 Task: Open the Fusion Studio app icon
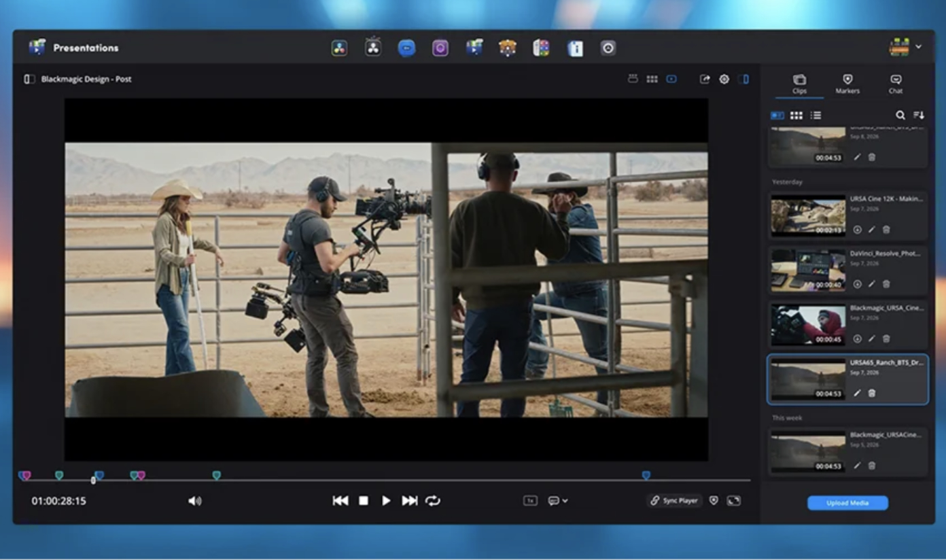[372, 48]
